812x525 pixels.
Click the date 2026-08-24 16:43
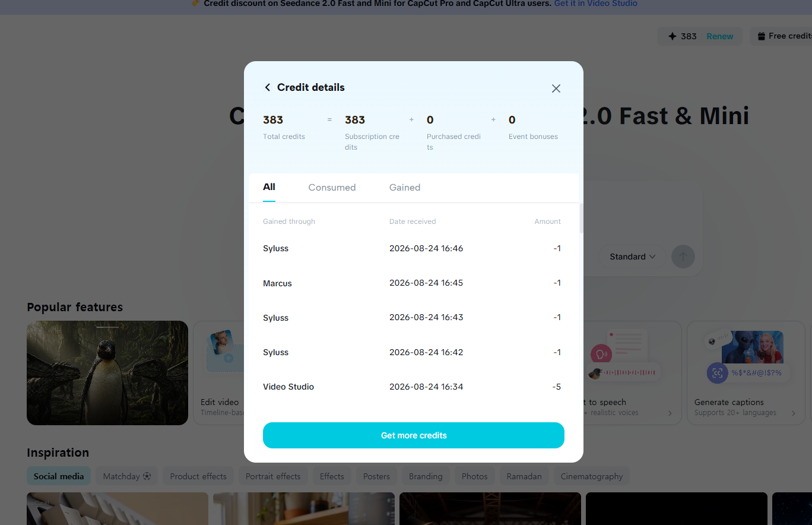click(x=426, y=318)
